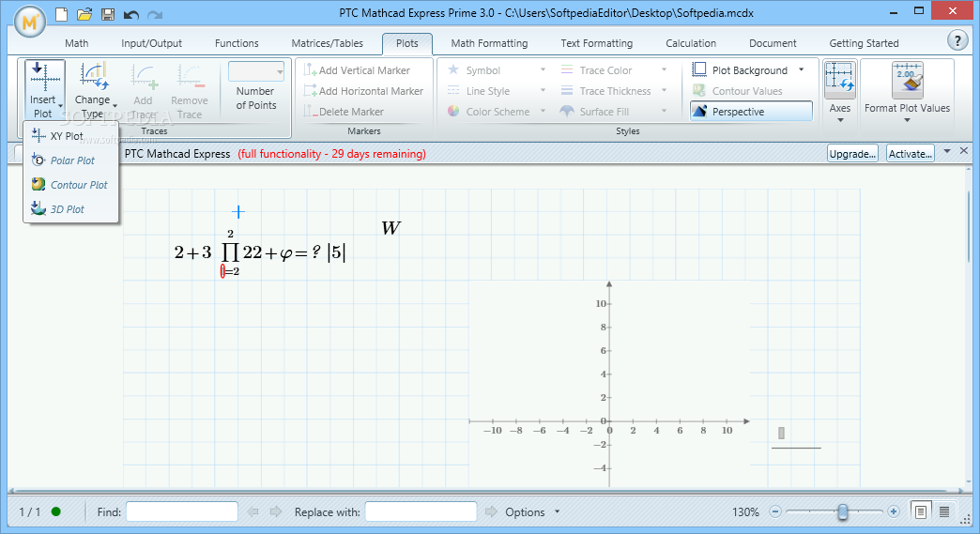Viewport: 980px width, 534px height.
Task: Open the Input/Output ribbon tab
Action: click(152, 43)
